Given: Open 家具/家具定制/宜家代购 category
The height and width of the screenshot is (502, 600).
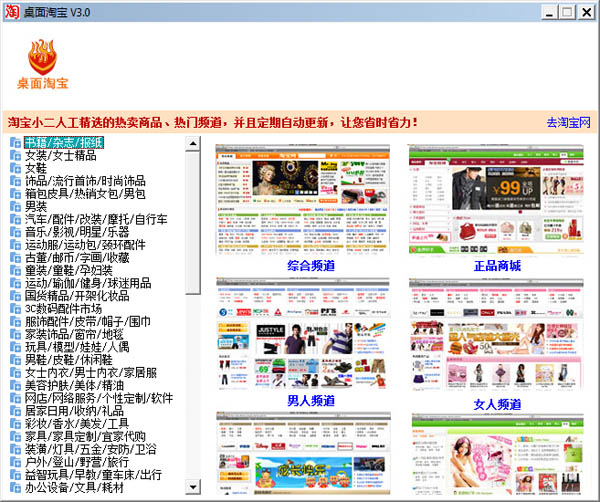Looking at the screenshot, I should click(85, 437).
